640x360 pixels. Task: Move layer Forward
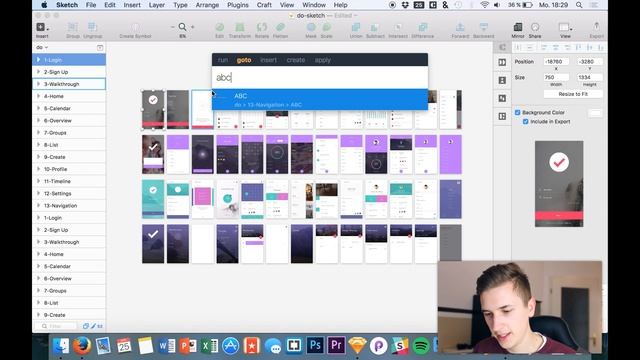pyautogui.click(x=460, y=27)
